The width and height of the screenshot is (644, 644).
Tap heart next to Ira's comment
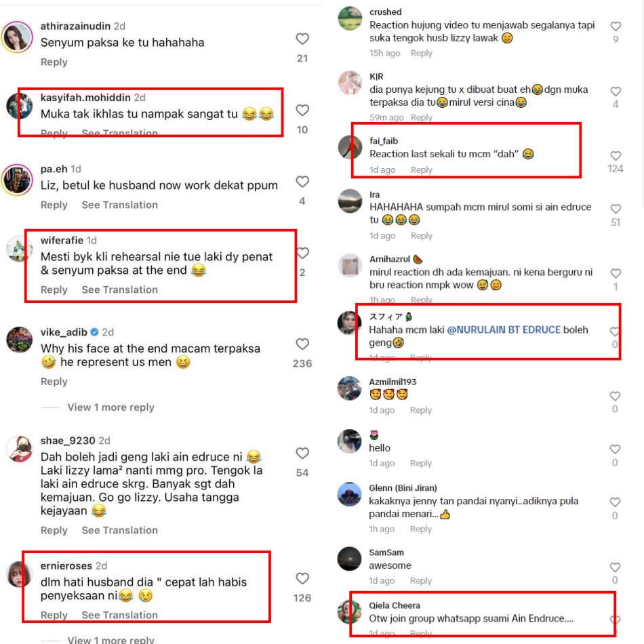(616, 209)
